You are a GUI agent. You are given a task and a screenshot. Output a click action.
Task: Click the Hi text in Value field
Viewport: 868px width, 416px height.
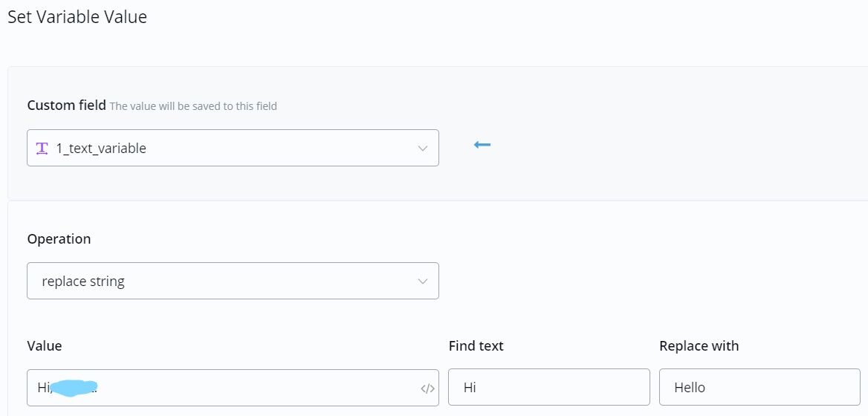[43, 387]
